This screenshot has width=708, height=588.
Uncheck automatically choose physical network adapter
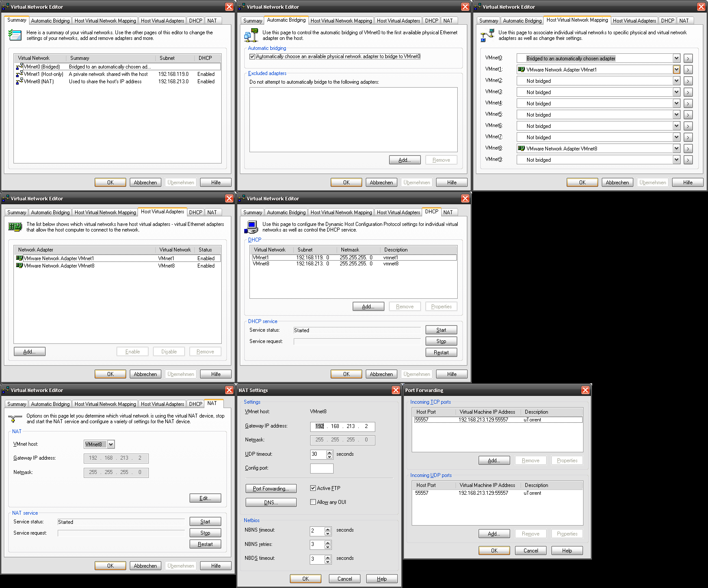coord(252,56)
